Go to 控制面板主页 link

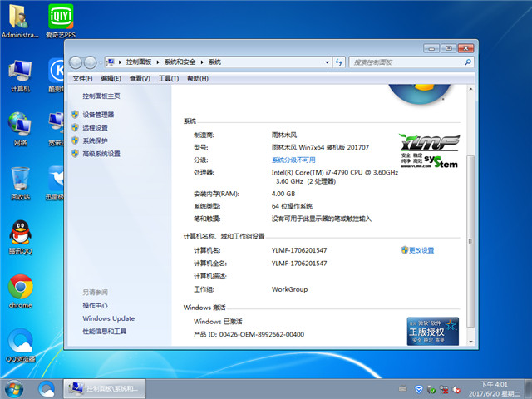tap(101, 96)
